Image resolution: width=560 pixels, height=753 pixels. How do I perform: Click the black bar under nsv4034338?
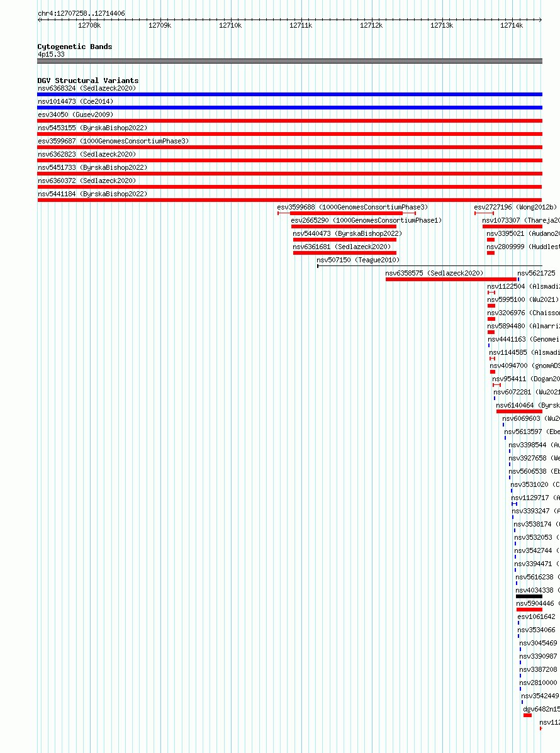point(529,596)
